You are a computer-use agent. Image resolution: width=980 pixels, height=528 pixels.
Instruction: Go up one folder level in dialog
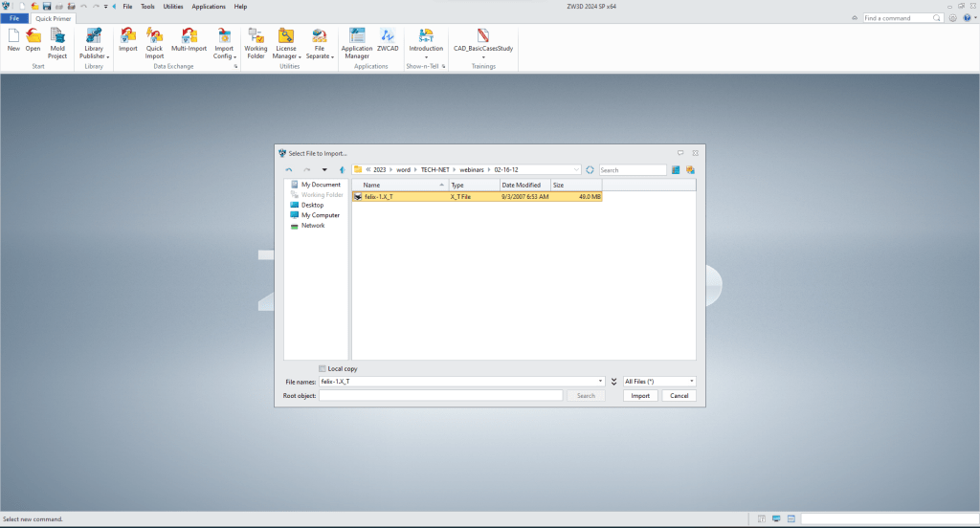[x=342, y=169]
